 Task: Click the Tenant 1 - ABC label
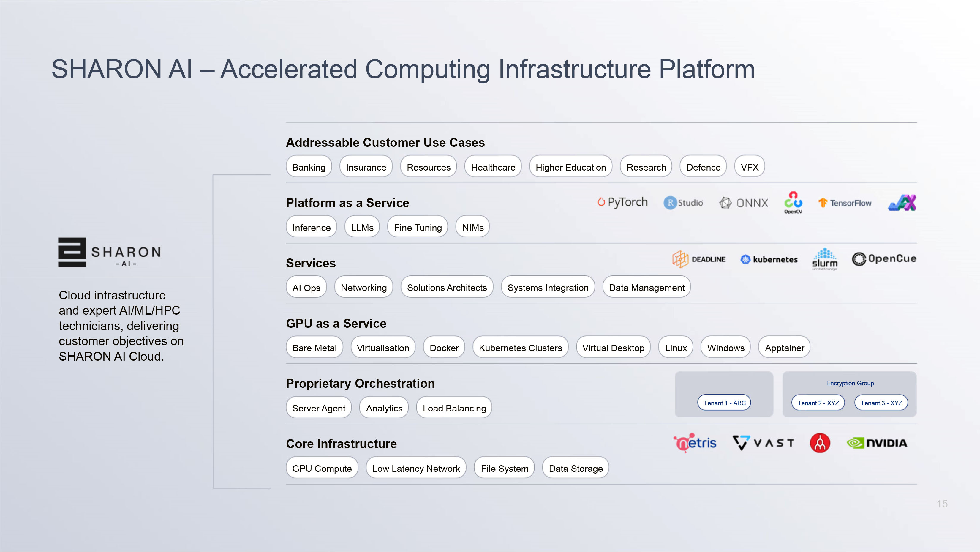coord(724,403)
